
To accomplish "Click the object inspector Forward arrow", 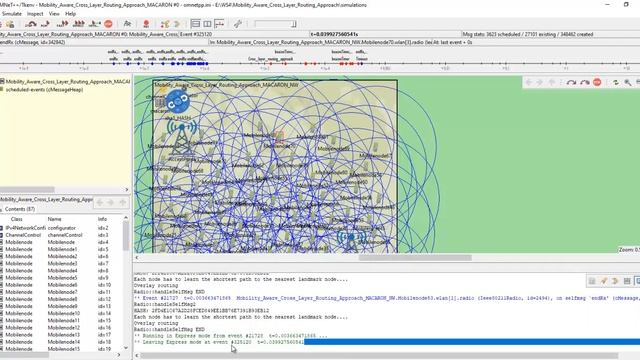I will point(111,202).
